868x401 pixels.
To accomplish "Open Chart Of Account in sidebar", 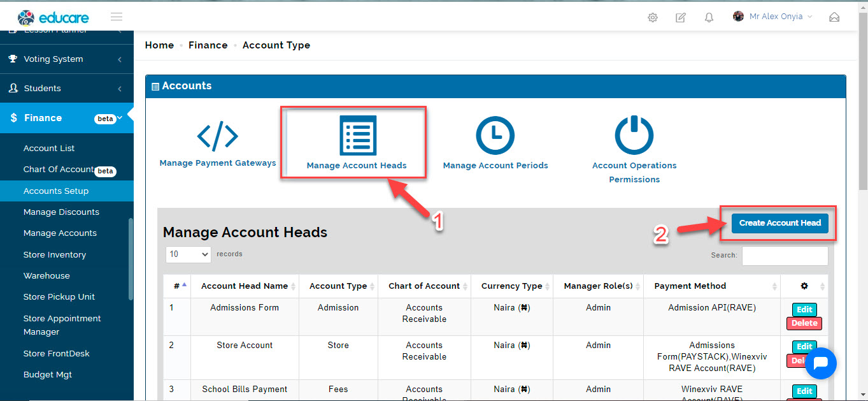I will (59, 170).
